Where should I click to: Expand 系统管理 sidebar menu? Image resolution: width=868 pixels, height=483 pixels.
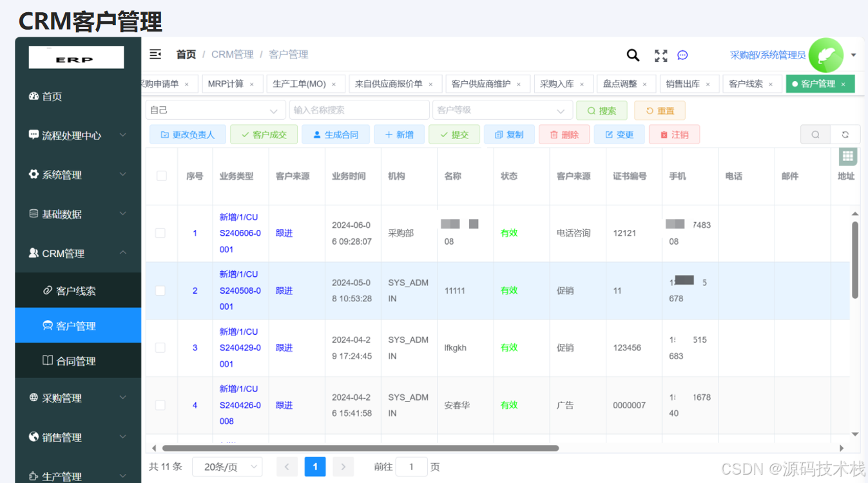pos(78,175)
